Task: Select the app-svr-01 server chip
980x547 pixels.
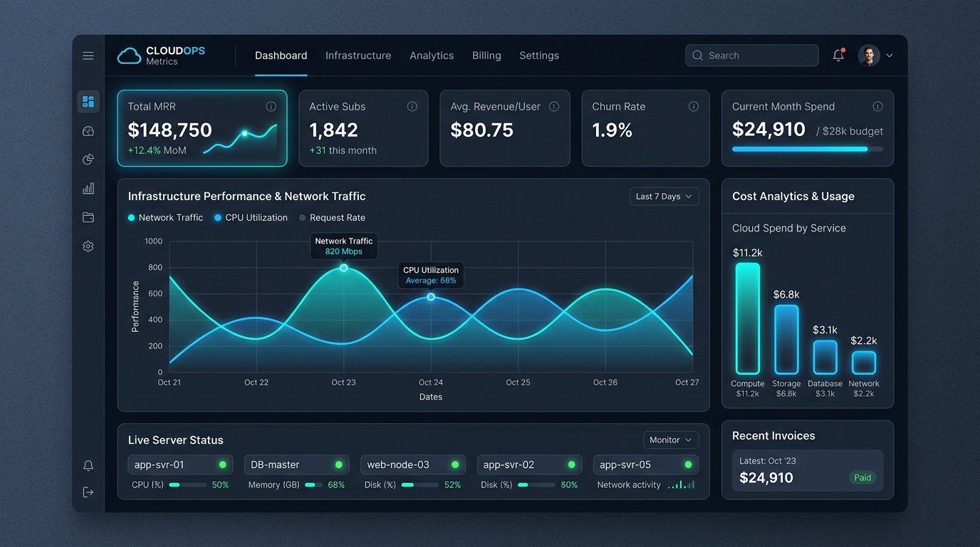Action: pos(180,464)
